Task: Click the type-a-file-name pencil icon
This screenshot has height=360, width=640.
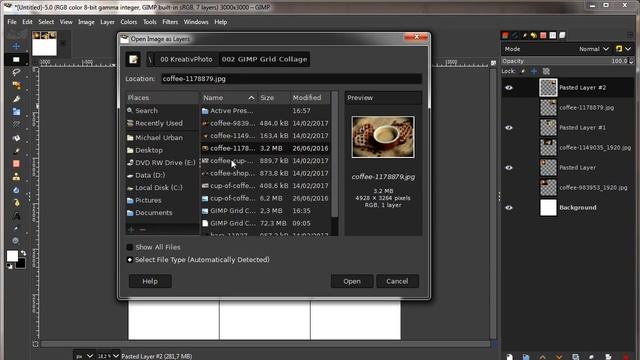Action: tap(133, 60)
